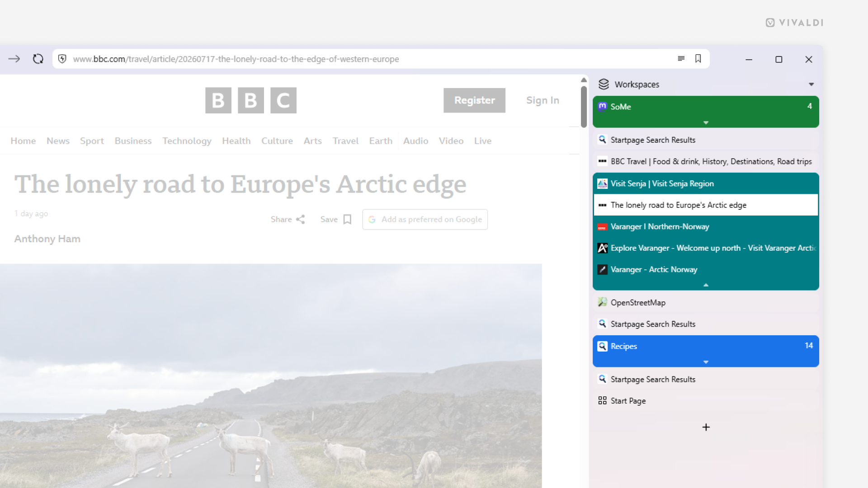Reload the current page

coord(38,59)
